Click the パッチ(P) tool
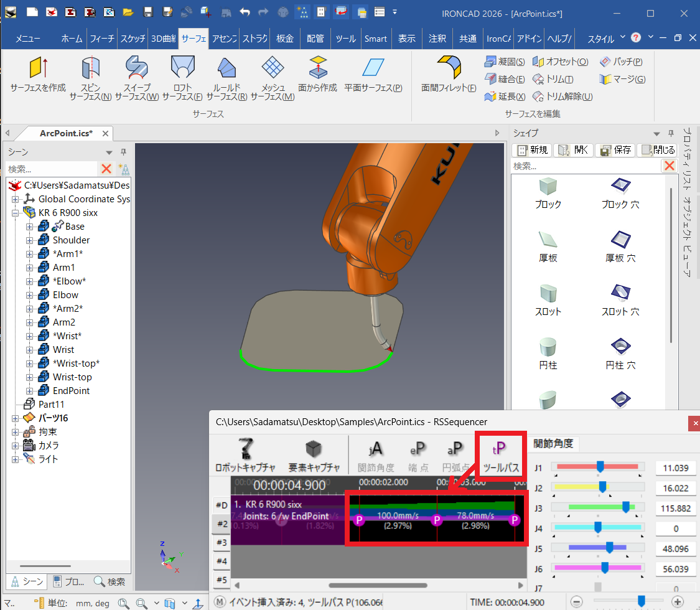 pos(621,62)
